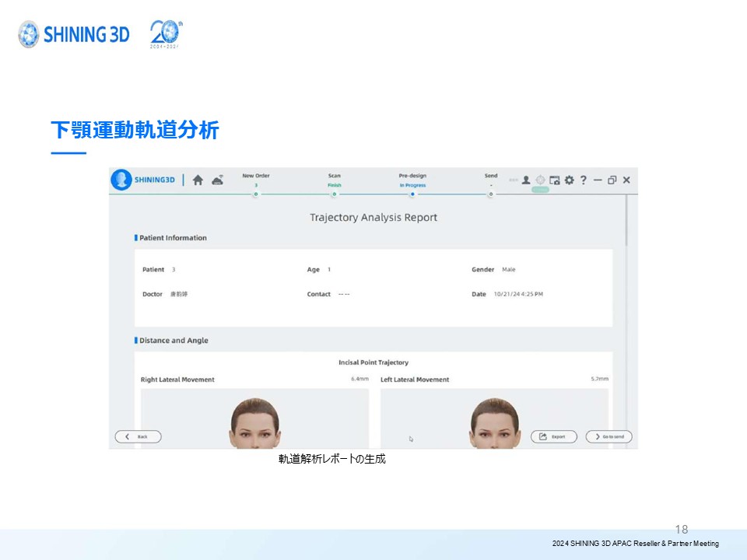This screenshot has width=747, height=560.
Task: Click the Right Lateral Movement face thumbnail
Action: click(x=254, y=422)
